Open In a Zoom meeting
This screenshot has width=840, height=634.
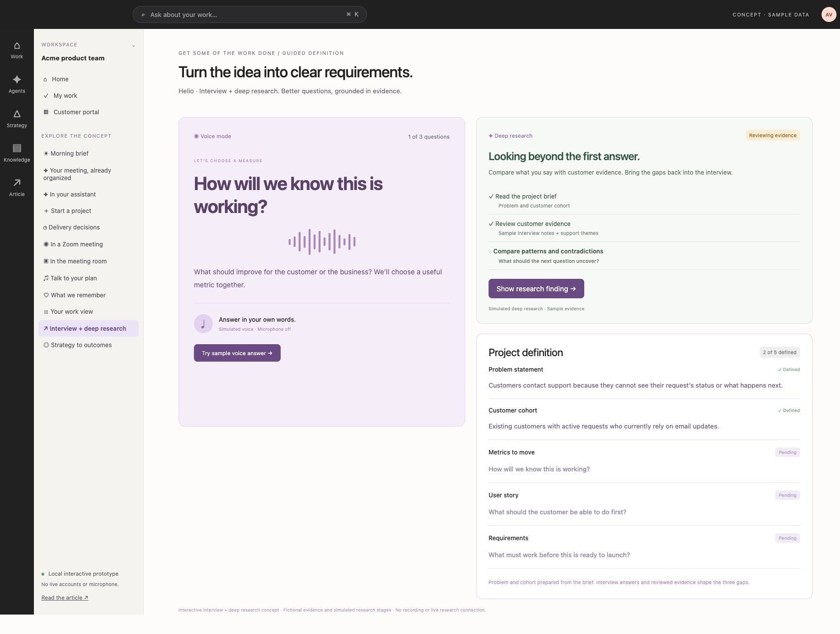click(x=88, y=244)
